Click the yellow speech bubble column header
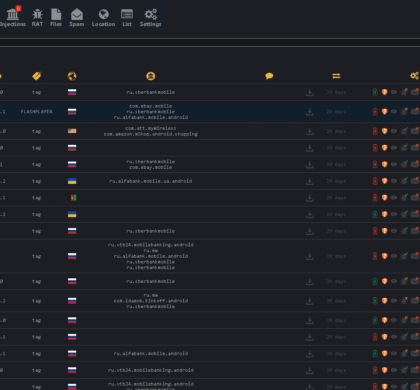420x390 pixels. pyautogui.click(x=269, y=76)
